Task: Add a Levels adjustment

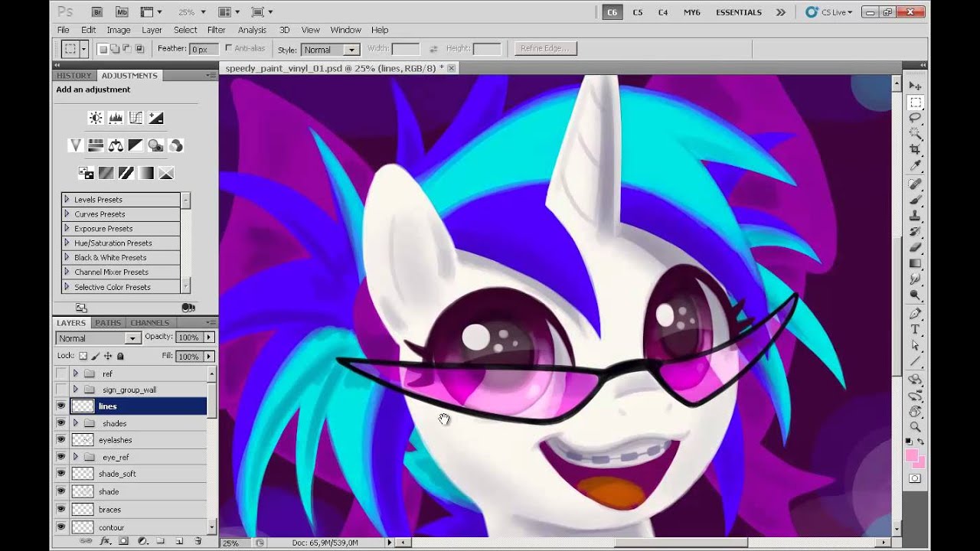Action: 116,118
